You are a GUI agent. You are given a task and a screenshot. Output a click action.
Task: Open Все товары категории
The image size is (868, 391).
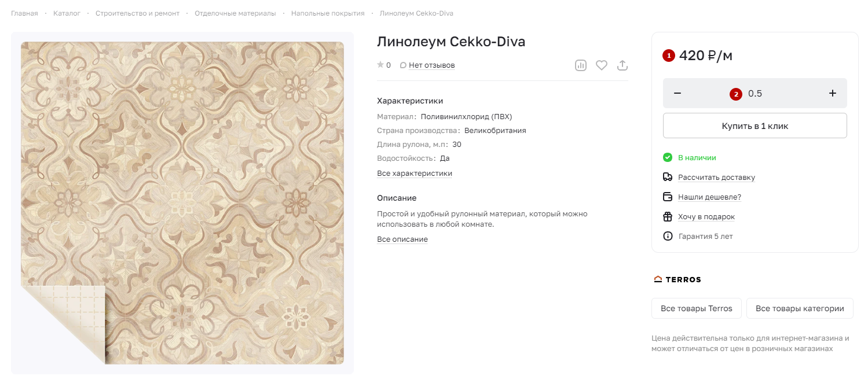[800, 308]
